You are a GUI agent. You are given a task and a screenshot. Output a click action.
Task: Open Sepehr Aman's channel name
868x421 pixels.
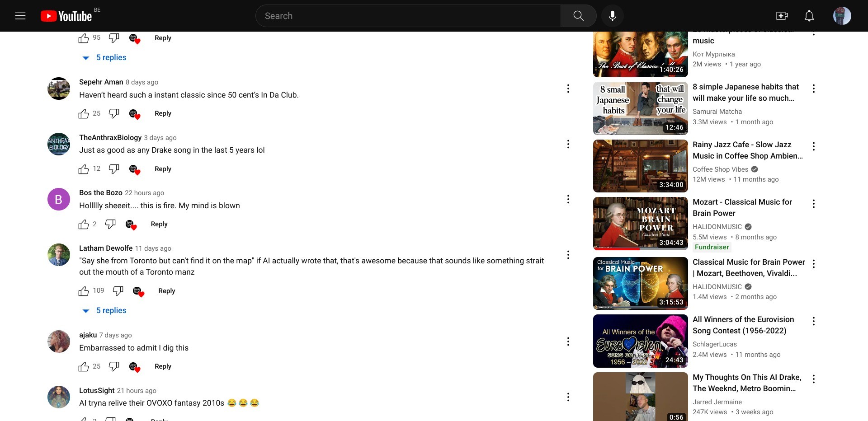(x=101, y=82)
